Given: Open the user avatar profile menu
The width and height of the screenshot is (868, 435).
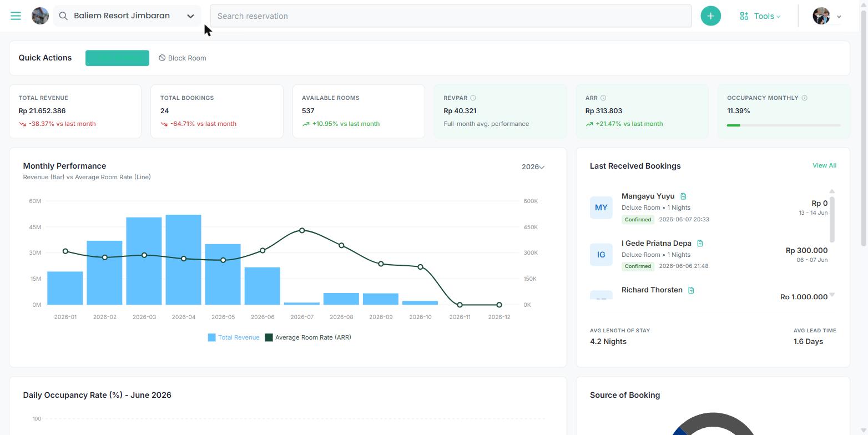Looking at the screenshot, I should [x=821, y=16].
